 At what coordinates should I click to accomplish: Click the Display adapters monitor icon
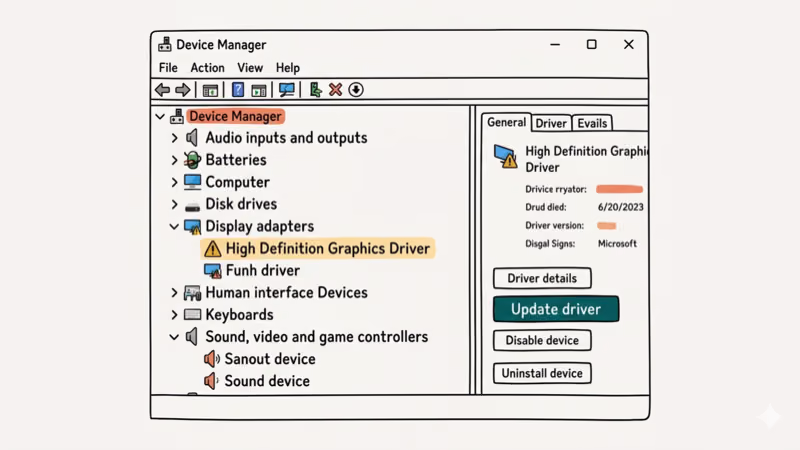pos(192,227)
